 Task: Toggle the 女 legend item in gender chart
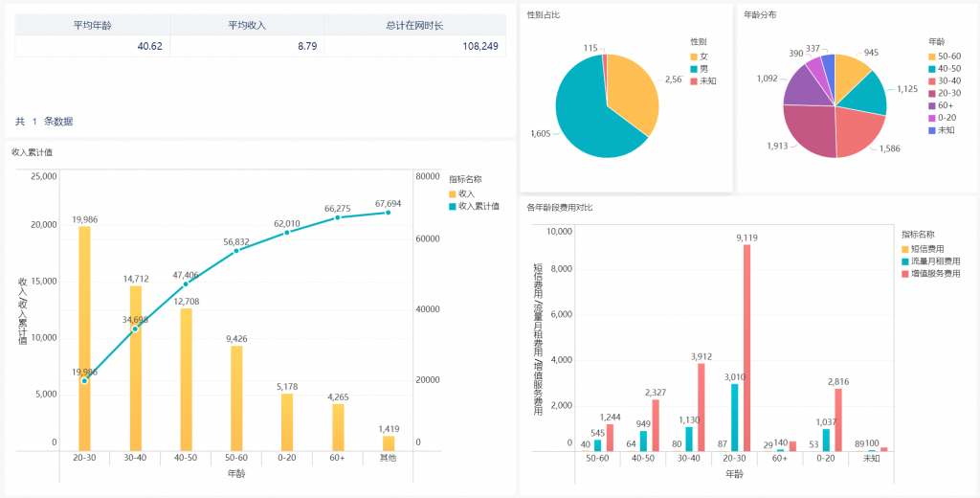coord(703,56)
